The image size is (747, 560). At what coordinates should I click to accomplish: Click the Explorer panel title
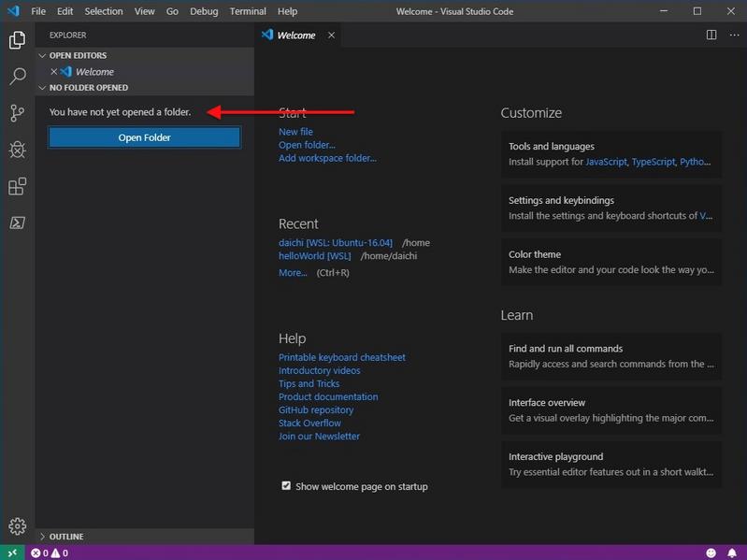67,36
